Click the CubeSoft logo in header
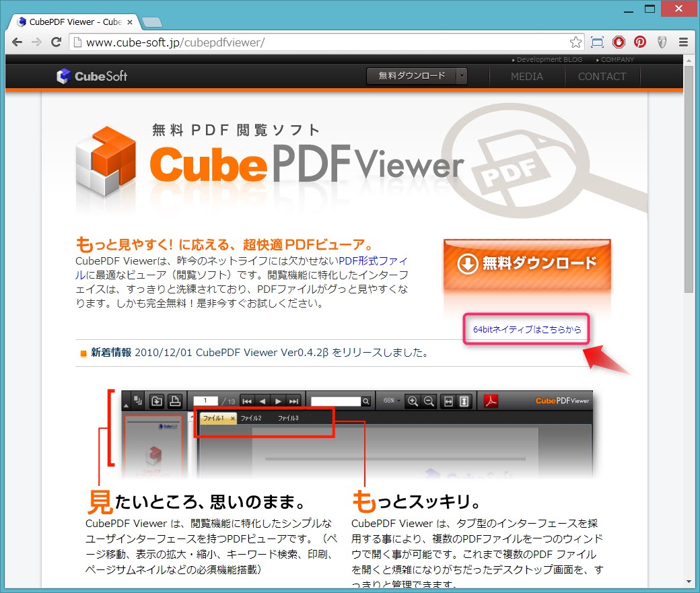Screen dimensions: 700x593 coord(92,76)
